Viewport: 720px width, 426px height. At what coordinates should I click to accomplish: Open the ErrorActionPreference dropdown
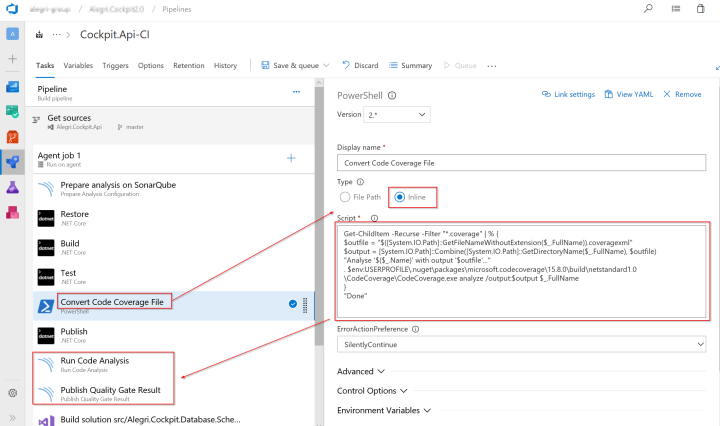tap(521, 344)
